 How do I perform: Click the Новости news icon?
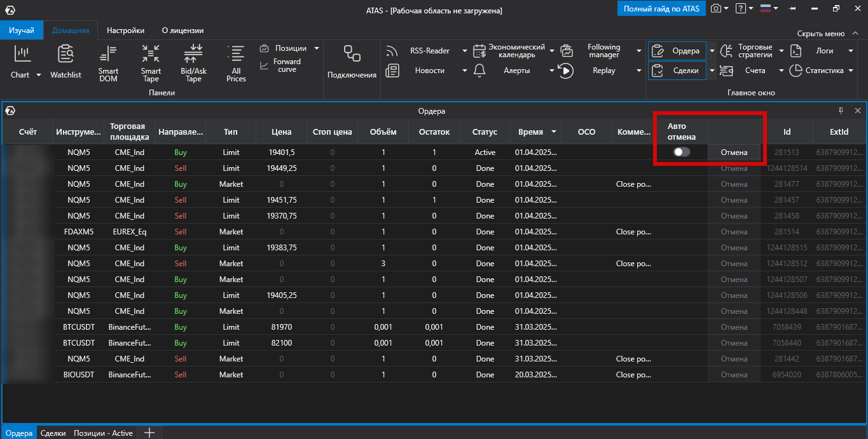click(392, 71)
